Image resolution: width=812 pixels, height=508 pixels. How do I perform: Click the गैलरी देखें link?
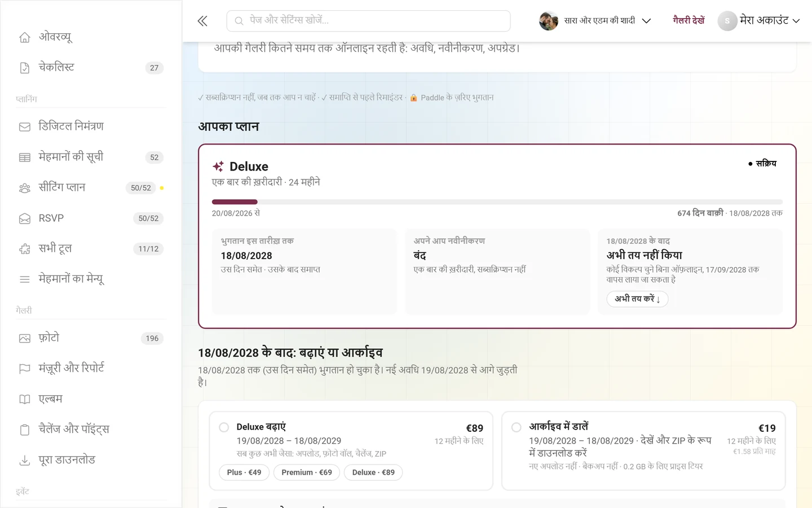[689, 21]
